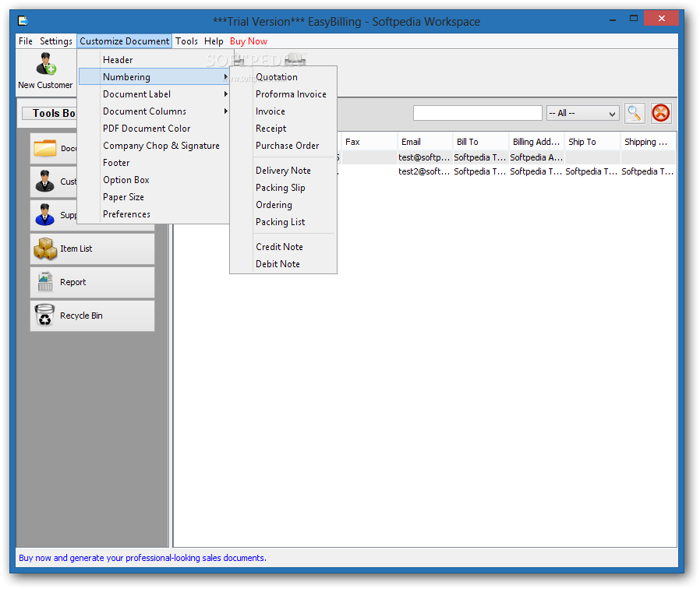The image size is (700, 589).
Task: Click in the search text field
Action: tap(477, 113)
